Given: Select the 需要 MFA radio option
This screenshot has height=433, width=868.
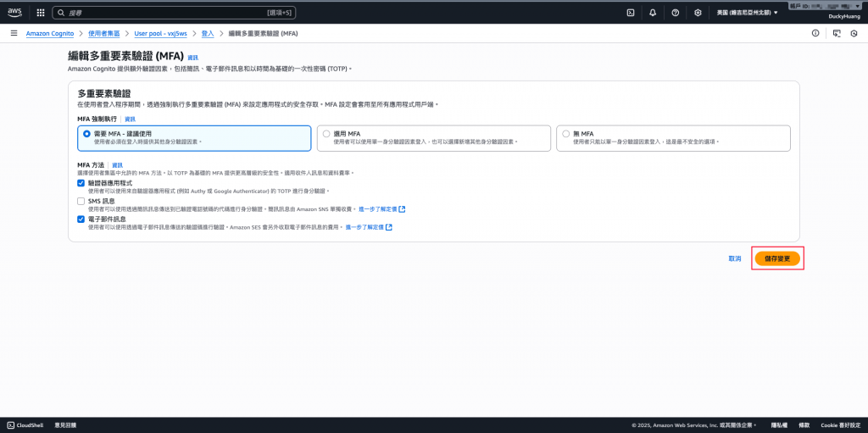Looking at the screenshot, I should 86,133.
